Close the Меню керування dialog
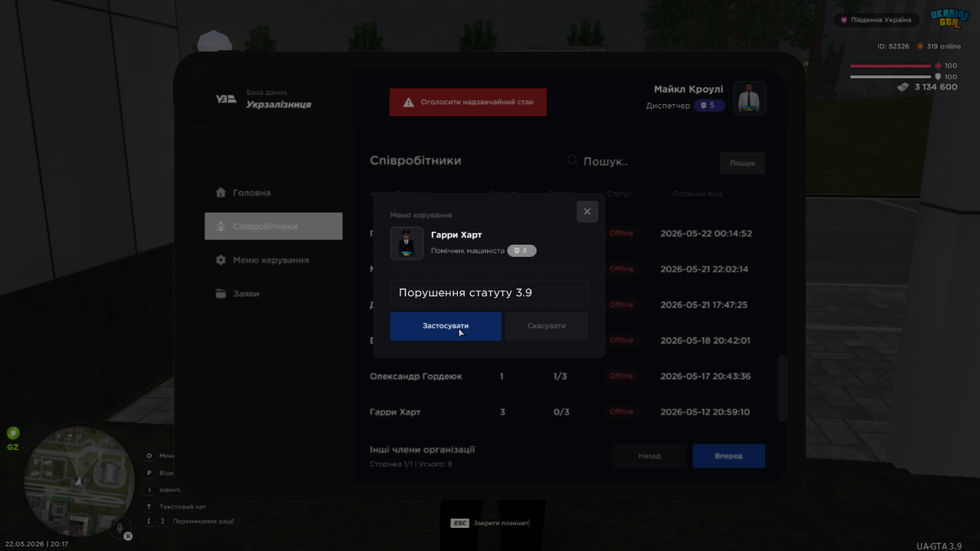 (587, 212)
